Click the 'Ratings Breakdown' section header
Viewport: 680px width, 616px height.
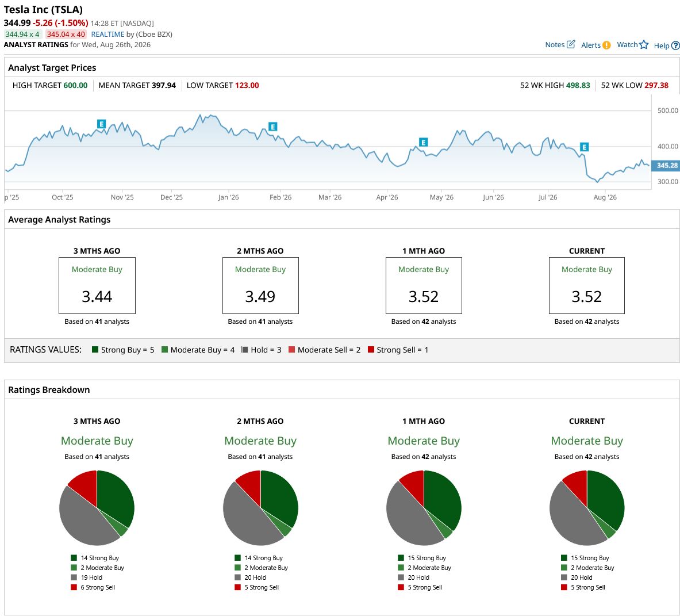point(49,389)
